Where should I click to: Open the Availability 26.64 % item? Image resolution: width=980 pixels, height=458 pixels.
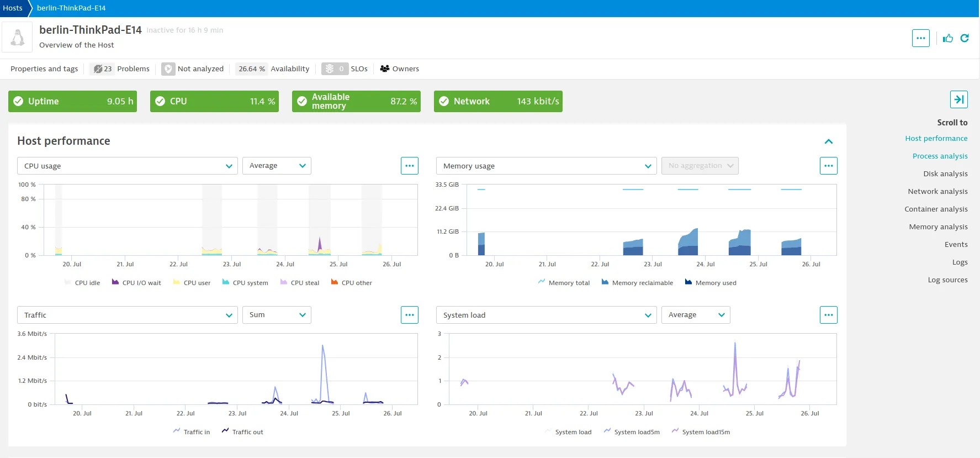tap(272, 69)
